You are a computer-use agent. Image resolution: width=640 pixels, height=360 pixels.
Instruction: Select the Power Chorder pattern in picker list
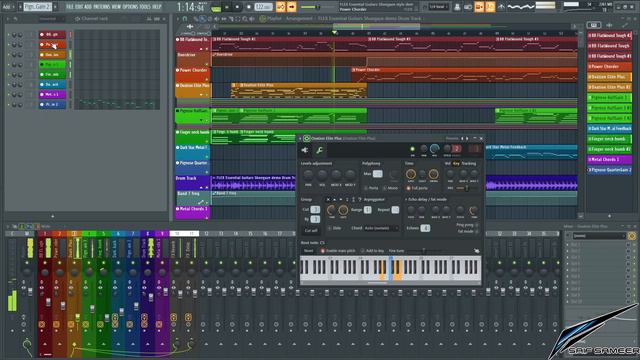pyautogui.click(x=609, y=66)
